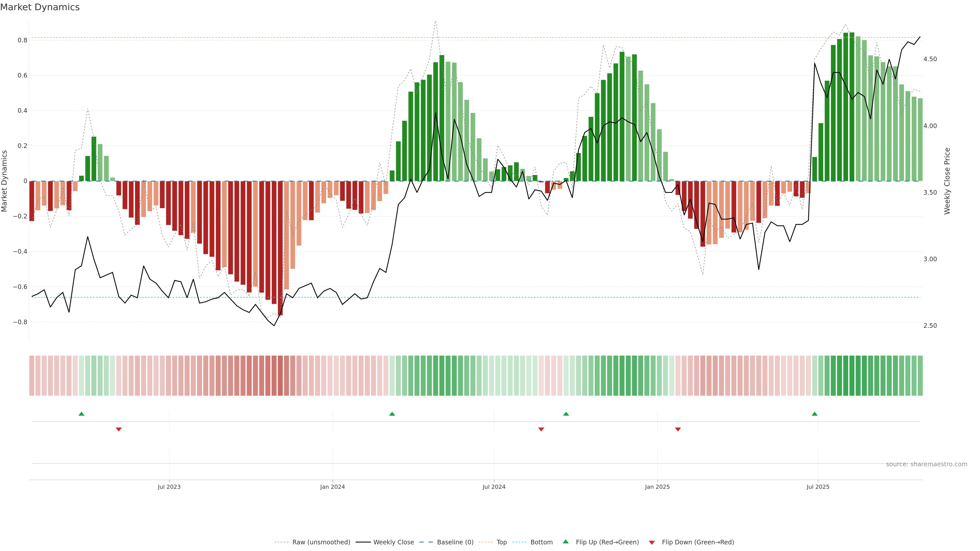Image resolution: width=980 pixels, height=551 pixels.
Task: Click the Flip Down triangle in the legend
Action: [x=652, y=543]
